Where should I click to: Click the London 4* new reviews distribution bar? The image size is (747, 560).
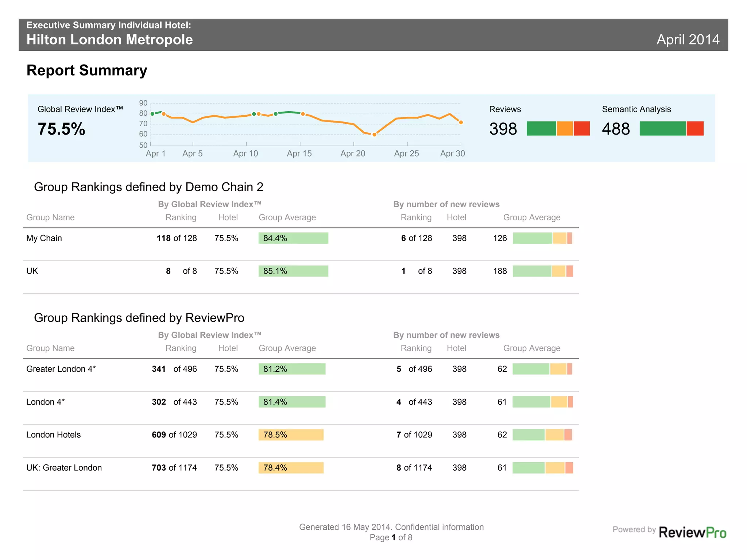(x=542, y=402)
